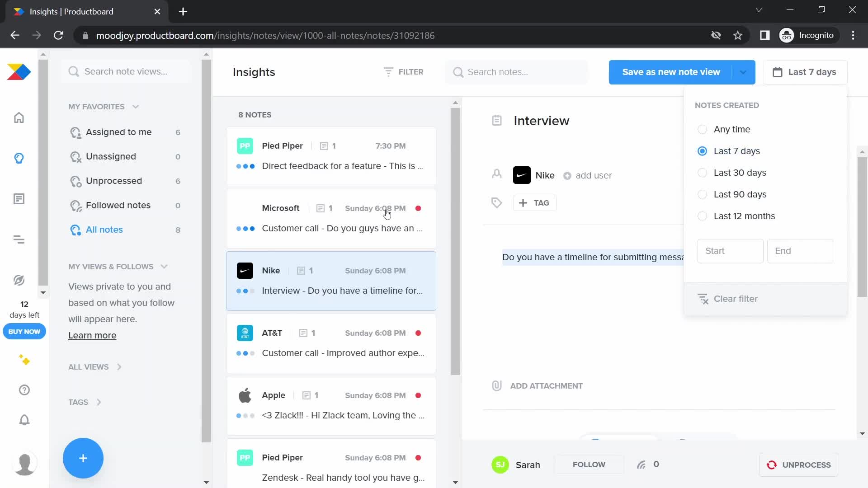Screen dimensions: 868x488
Task: Collapse MY FAVORITES section
Action: [136, 107]
